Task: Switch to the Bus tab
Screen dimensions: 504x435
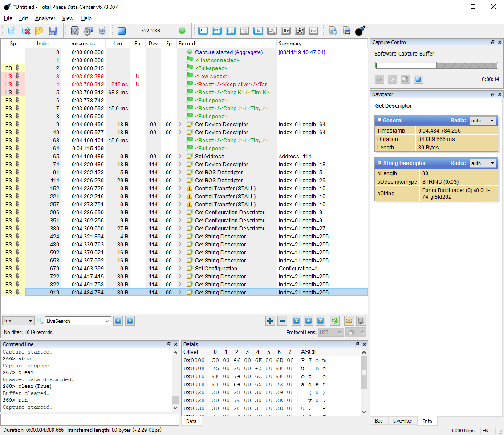Action: [x=379, y=421]
